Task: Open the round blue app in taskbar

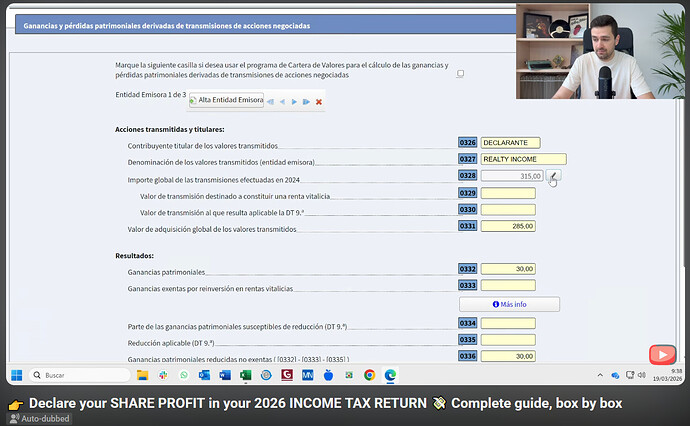Action: (x=266, y=375)
